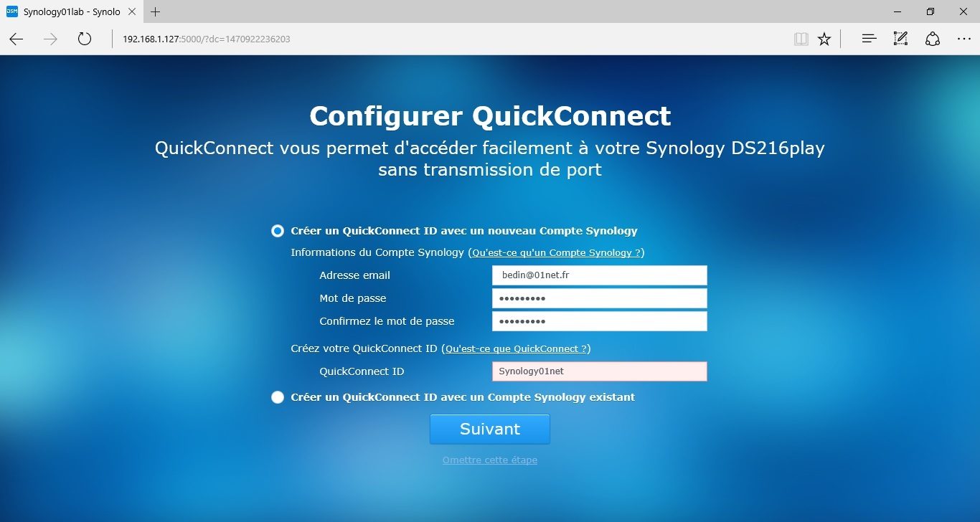Open Qu'est-ce qu'un Compte Synology link
This screenshot has height=522, width=980.
(x=557, y=253)
